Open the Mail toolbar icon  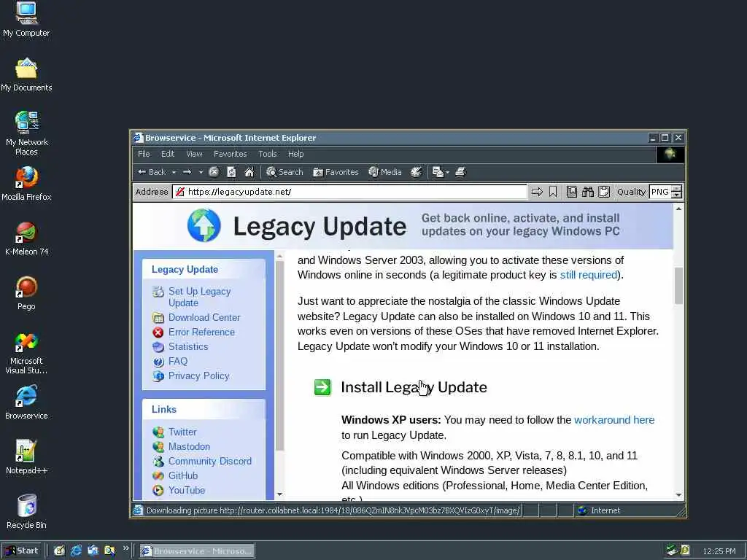438,172
